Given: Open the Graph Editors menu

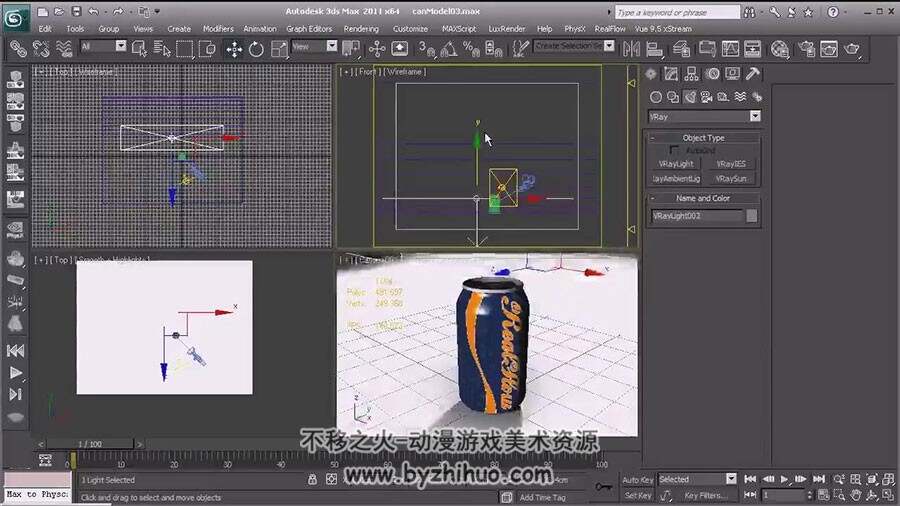Looking at the screenshot, I should [x=309, y=29].
